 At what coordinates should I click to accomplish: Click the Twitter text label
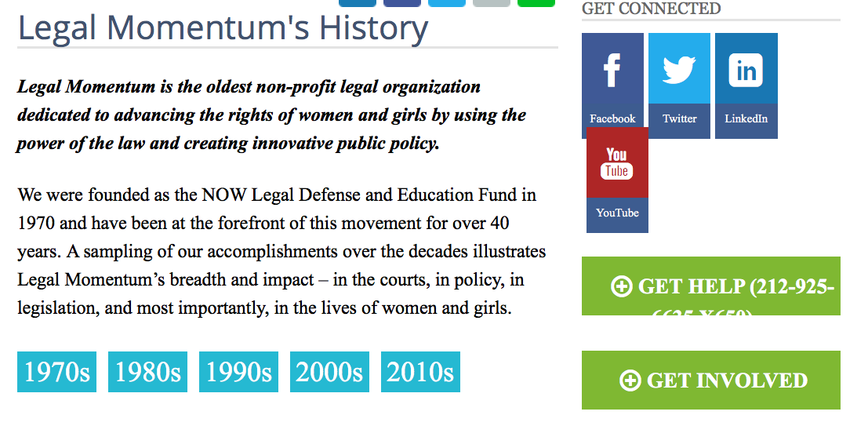click(x=679, y=119)
